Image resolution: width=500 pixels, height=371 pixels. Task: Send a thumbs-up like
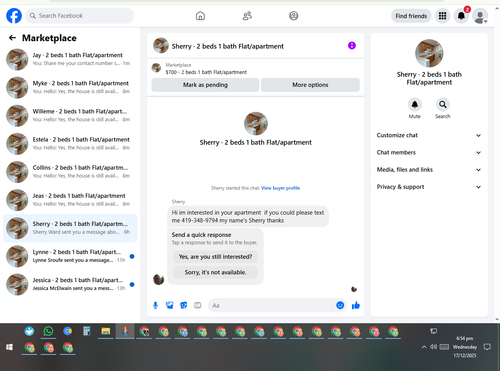356,305
